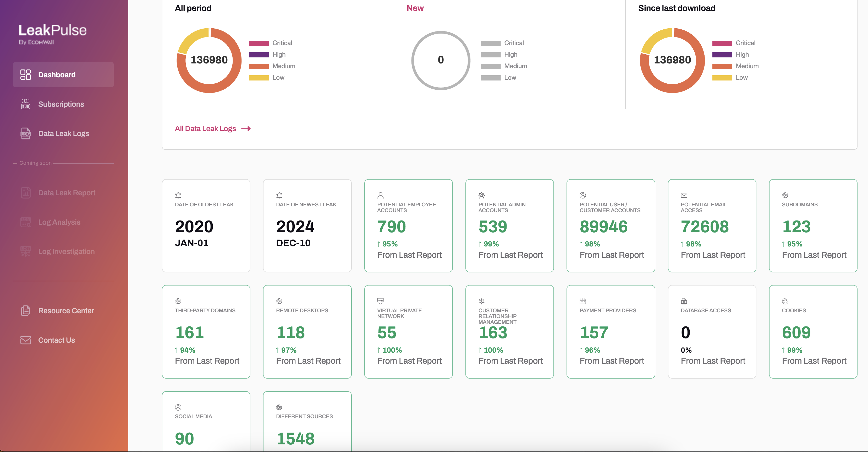Click the Subscriptions bell icon

(26, 104)
